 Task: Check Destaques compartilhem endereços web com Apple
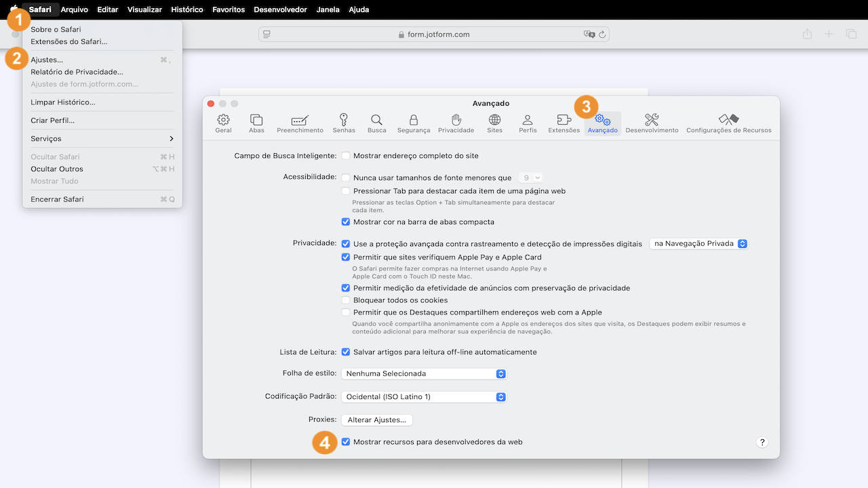(346, 312)
